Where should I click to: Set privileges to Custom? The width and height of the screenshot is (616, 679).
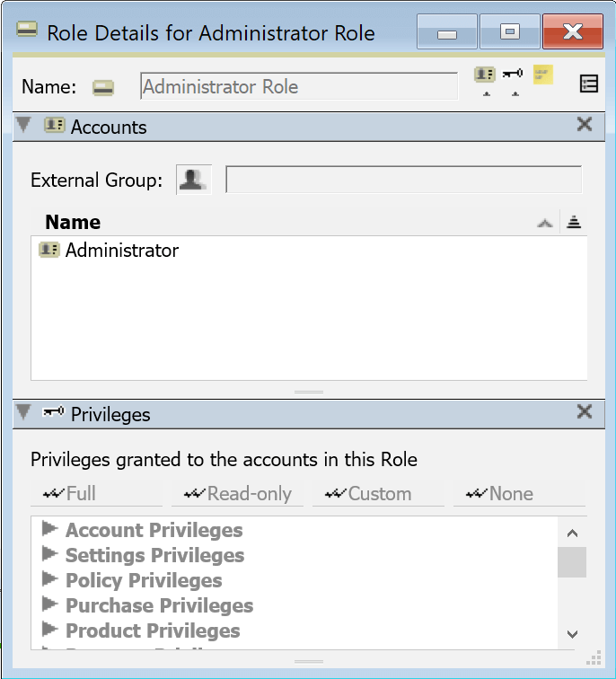pyautogui.click(x=379, y=494)
